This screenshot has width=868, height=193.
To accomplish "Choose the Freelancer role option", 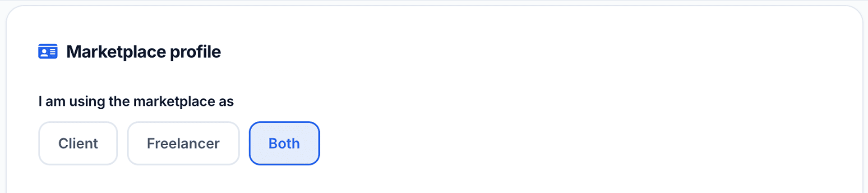I will (183, 143).
